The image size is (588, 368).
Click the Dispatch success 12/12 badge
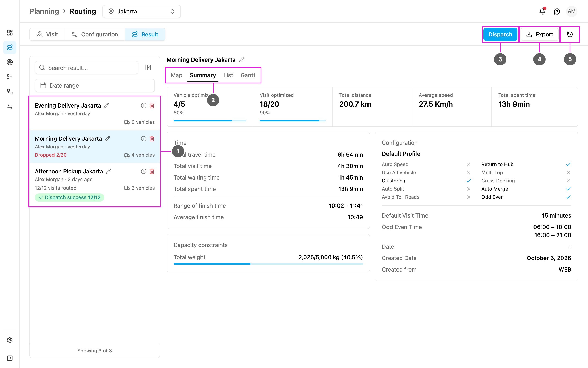click(69, 197)
